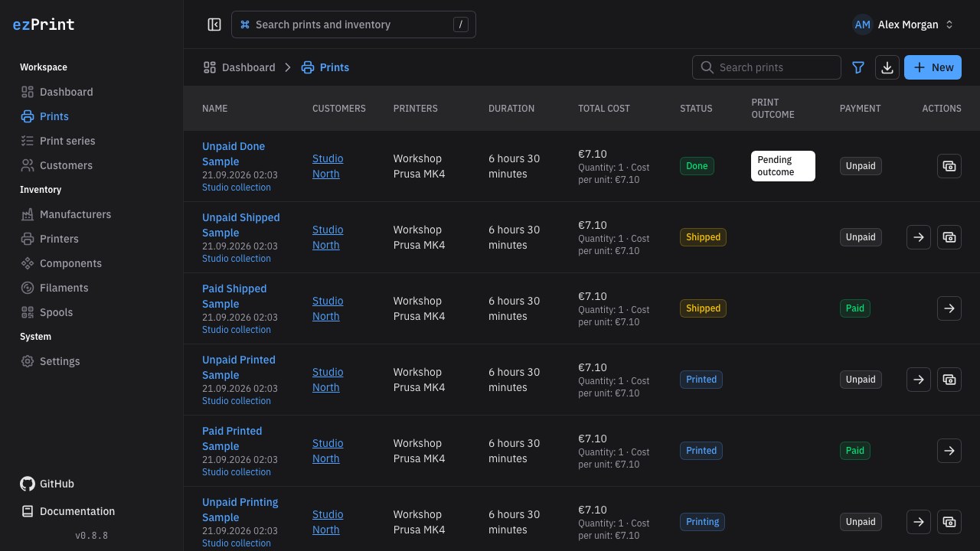Open the Pending outcome selector
980x551 pixels.
coord(783,166)
